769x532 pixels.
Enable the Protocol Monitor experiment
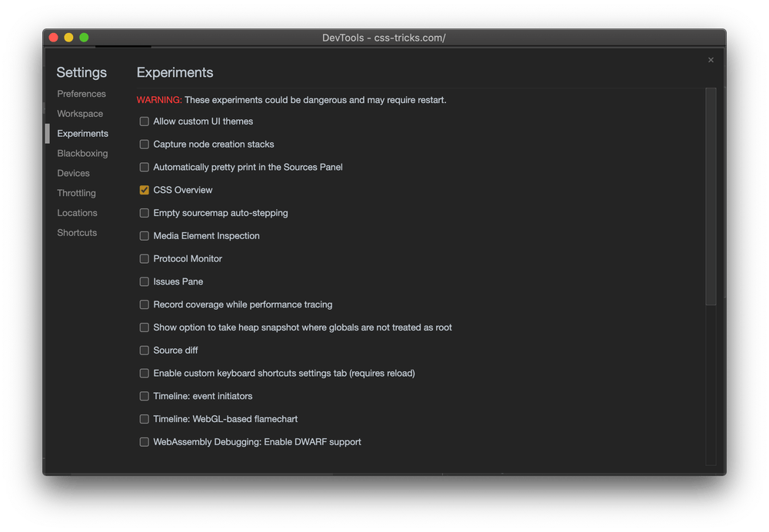(x=144, y=258)
